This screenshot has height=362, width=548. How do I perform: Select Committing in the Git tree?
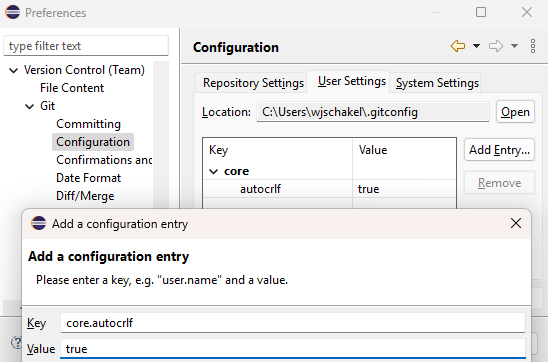coord(88,124)
